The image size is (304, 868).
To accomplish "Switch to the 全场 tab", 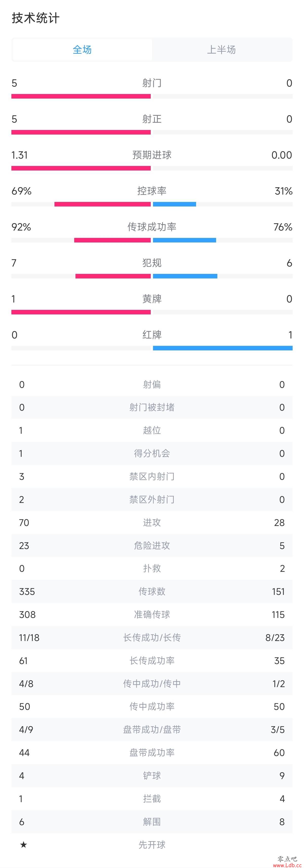I will pyautogui.click(x=82, y=50).
